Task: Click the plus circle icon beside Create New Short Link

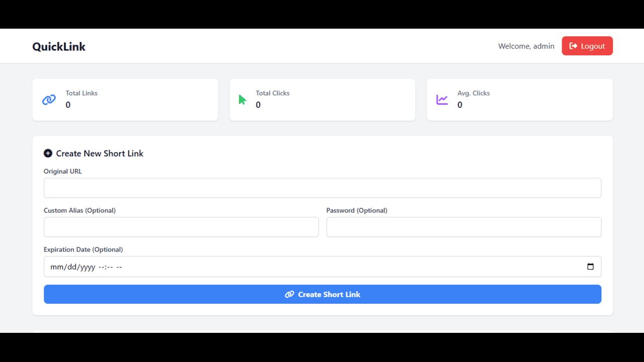Action: tap(48, 153)
